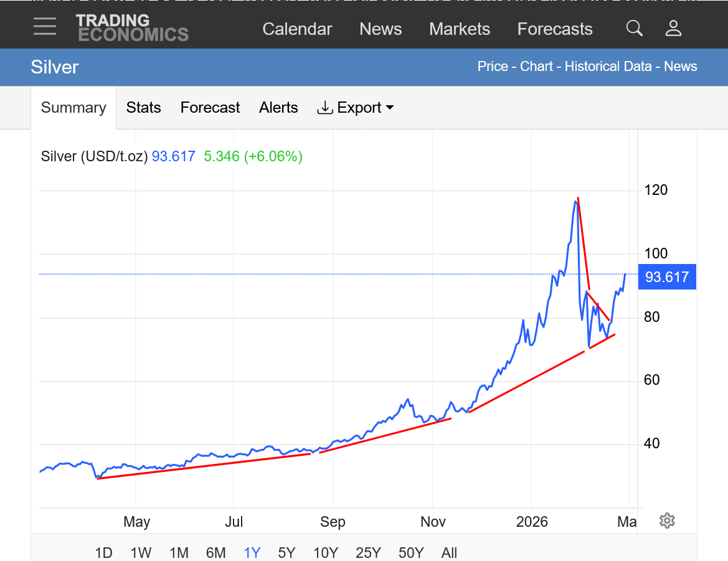Viewport: 728px width, 561px height.
Task: Open the hamburger navigation menu
Action: click(x=45, y=27)
